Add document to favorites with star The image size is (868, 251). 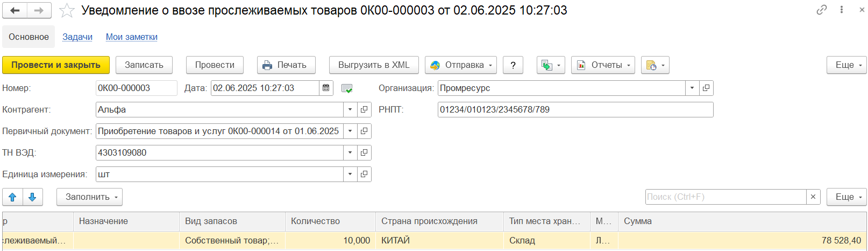pyautogui.click(x=67, y=10)
